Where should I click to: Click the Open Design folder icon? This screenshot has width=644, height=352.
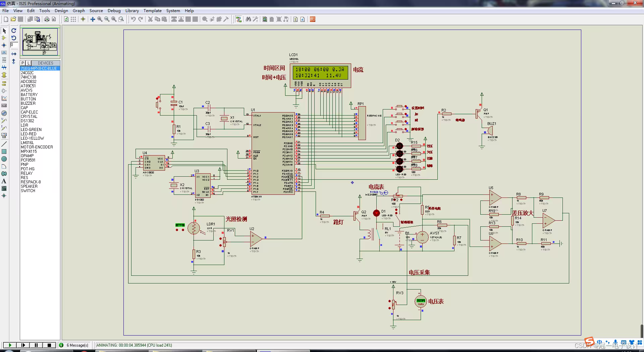pyautogui.click(x=13, y=19)
